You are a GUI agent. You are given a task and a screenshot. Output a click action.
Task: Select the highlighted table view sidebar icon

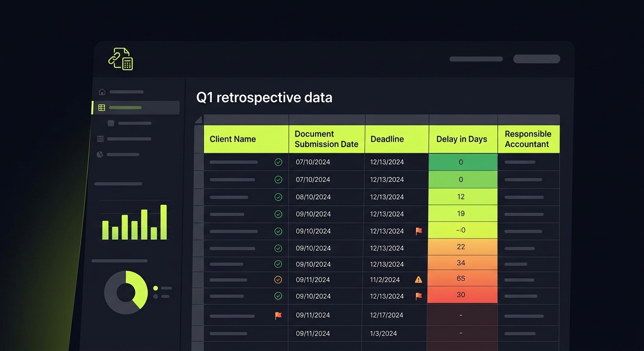point(102,108)
